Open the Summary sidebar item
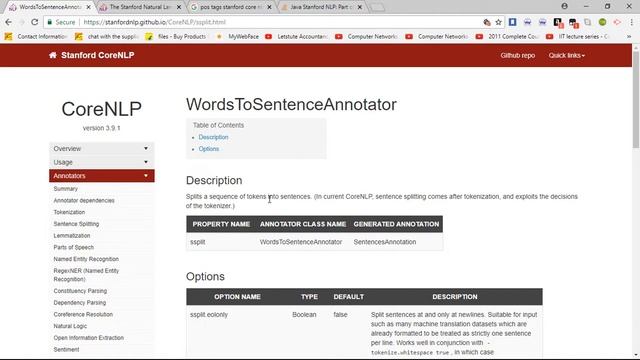Viewport: 640px width, 360px height. pyautogui.click(x=65, y=189)
